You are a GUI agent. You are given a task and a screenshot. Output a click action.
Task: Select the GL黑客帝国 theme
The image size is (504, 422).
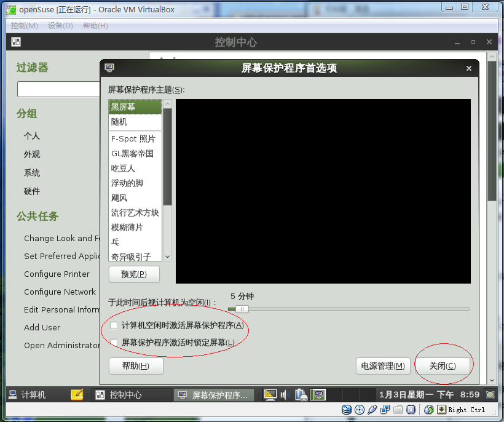tap(135, 154)
